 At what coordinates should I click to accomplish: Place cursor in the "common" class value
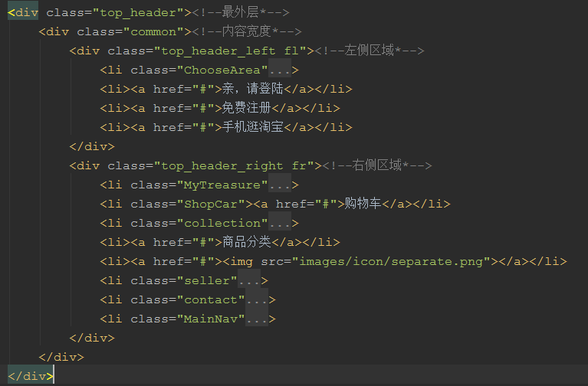point(153,32)
